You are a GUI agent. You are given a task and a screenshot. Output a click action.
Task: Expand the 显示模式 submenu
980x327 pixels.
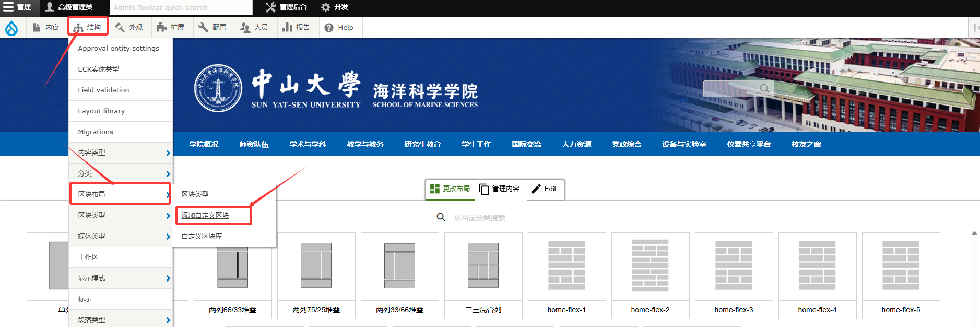tap(121, 278)
